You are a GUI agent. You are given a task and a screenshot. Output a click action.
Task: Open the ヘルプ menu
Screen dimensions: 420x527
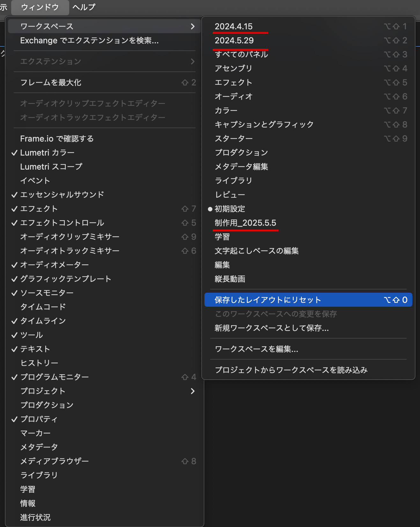click(84, 7)
